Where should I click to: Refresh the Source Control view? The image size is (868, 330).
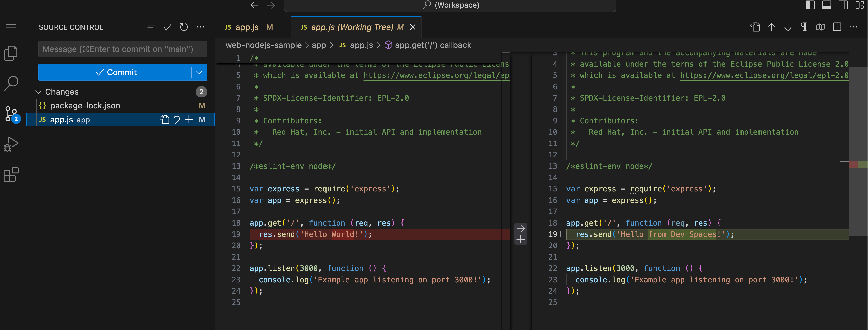[184, 27]
